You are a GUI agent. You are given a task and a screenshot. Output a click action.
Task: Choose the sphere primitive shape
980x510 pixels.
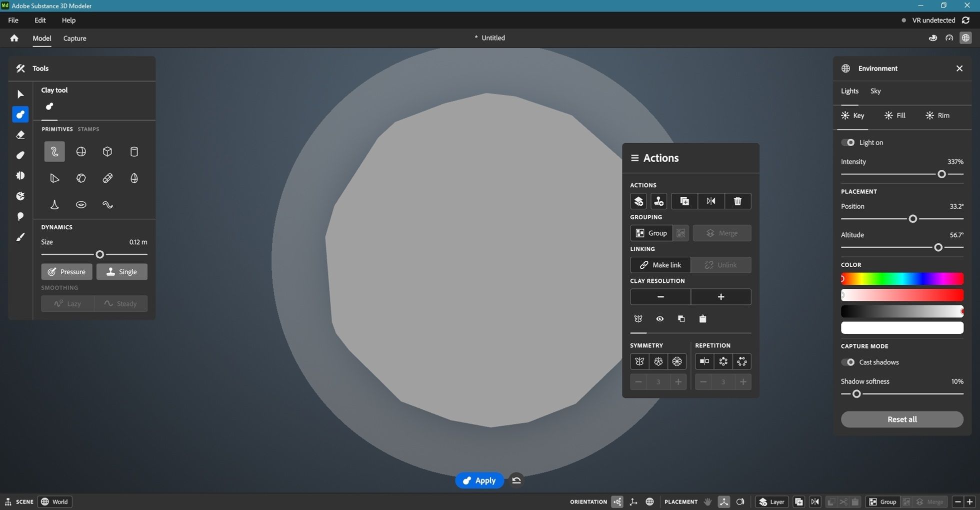pos(81,152)
